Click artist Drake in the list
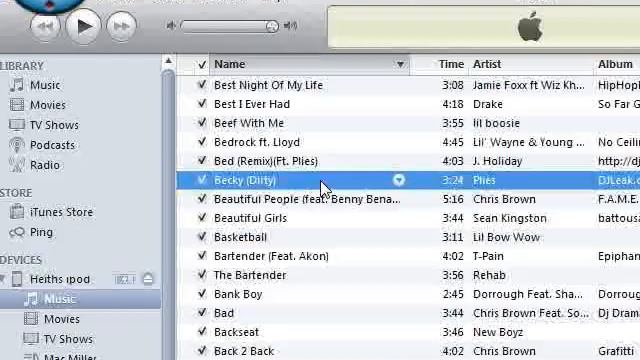This screenshot has width=640, height=360. click(x=488, y=104)
